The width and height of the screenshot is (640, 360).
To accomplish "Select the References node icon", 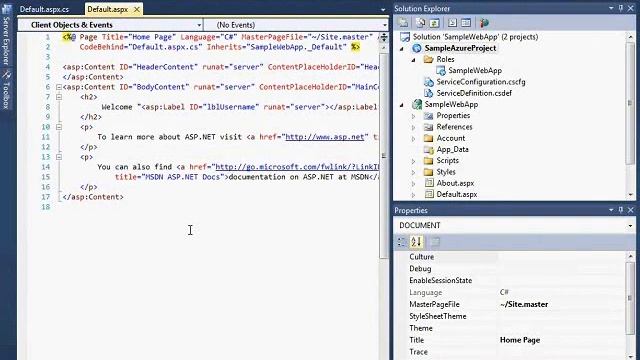I will tap(428, 127).
